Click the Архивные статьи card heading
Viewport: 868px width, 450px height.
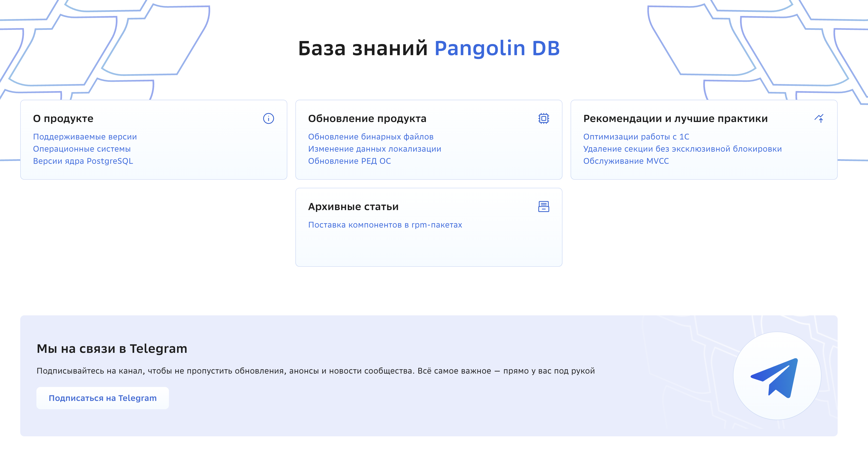[x=353, y=206]
